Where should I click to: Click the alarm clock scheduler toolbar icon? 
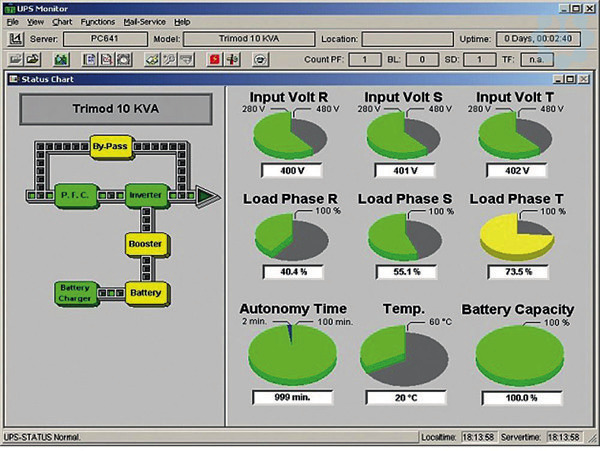(120, 59)
